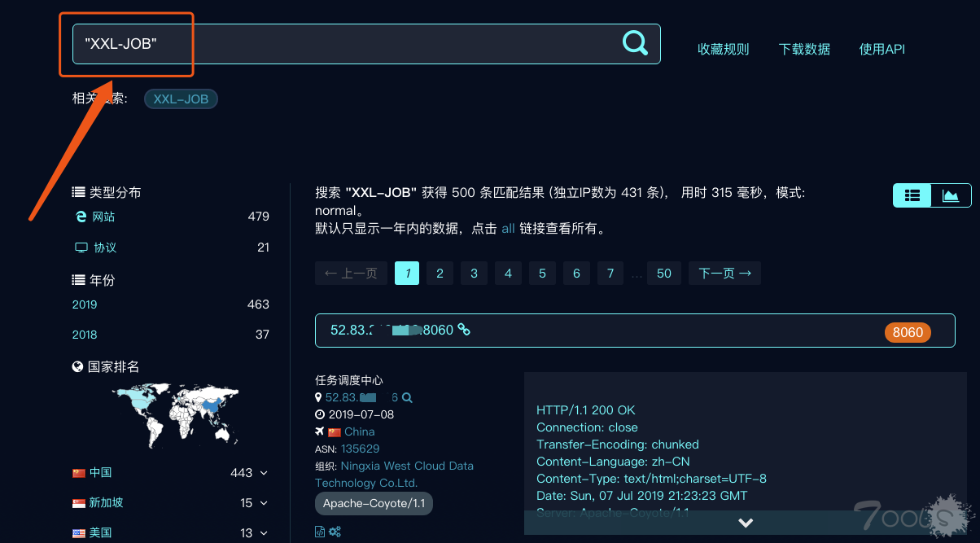This screenshot has width=980, height=543.
Task: Filter by 网站 type
Action: point(103,217)
